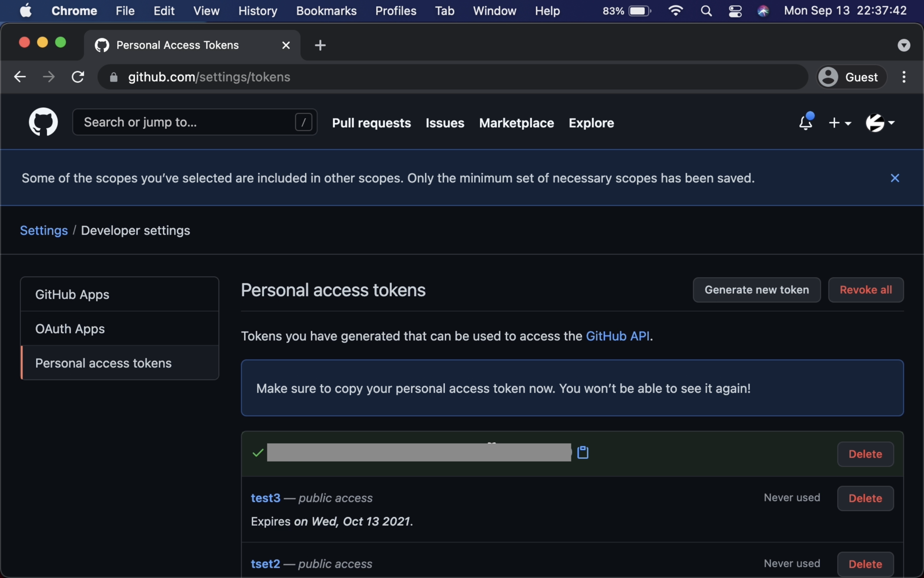Viewport: 924px width, 578px height.
Task: Open Chrome three-dot menu
Action: pyautogui.click(x=904, y=77)
